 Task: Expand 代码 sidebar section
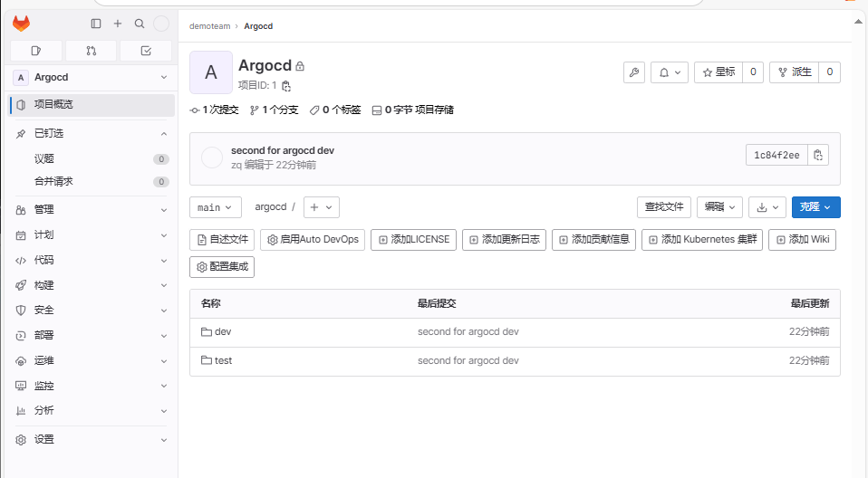tap(92, 261)
